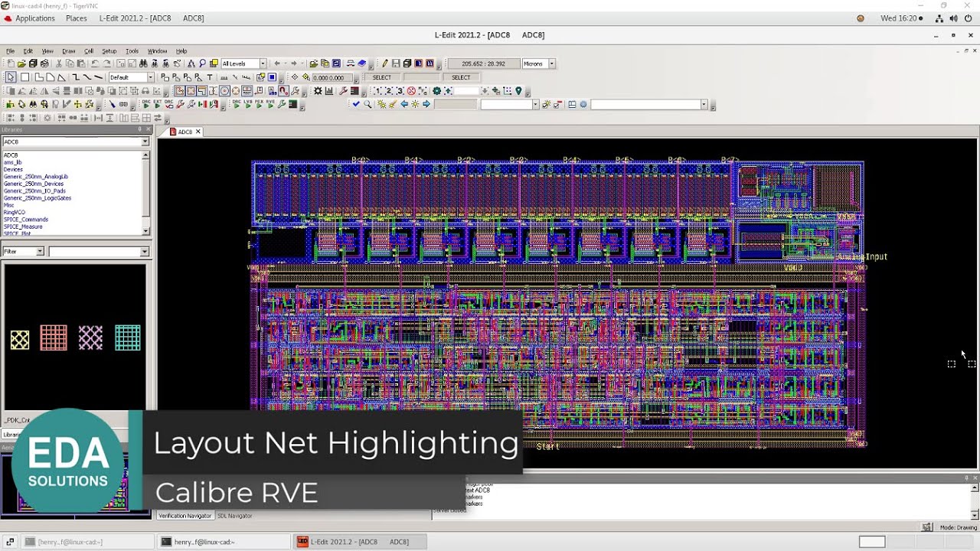Image resolution: width=980 pixels, height=551 pixels.
Task: Click the undo arrow icon
Action: tap(95, 64)
